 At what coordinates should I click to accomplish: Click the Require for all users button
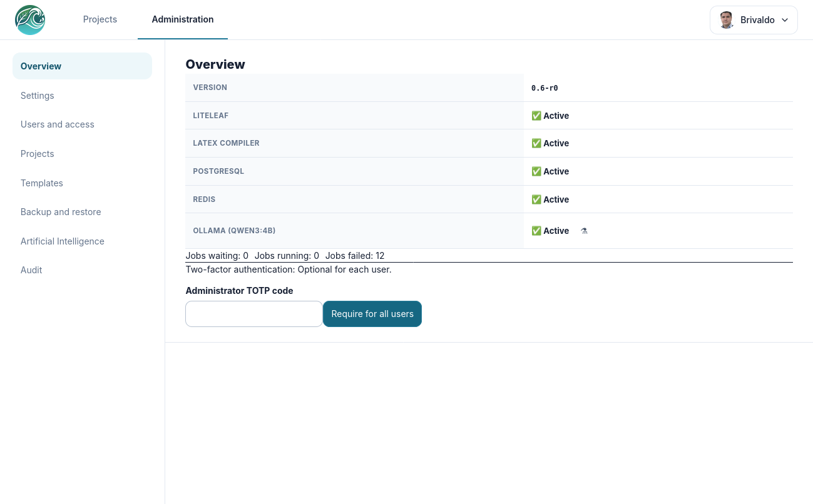(372, 314)
